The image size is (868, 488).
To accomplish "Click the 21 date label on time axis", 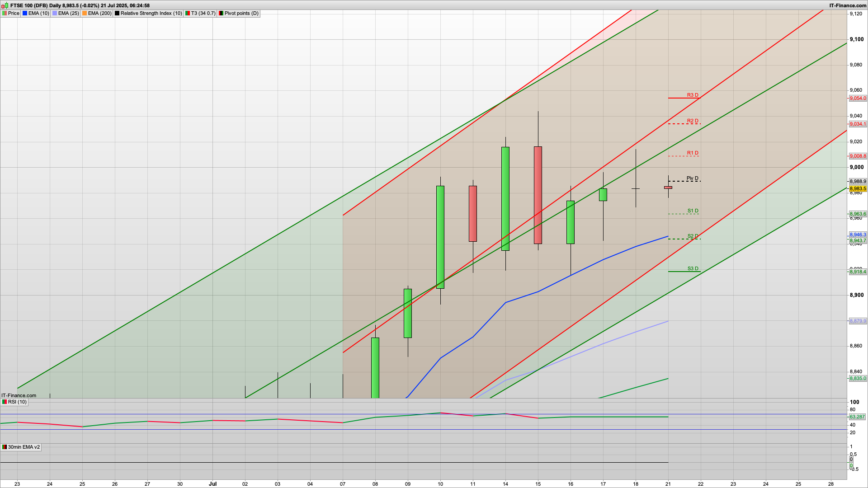I will tap(668, 484).
